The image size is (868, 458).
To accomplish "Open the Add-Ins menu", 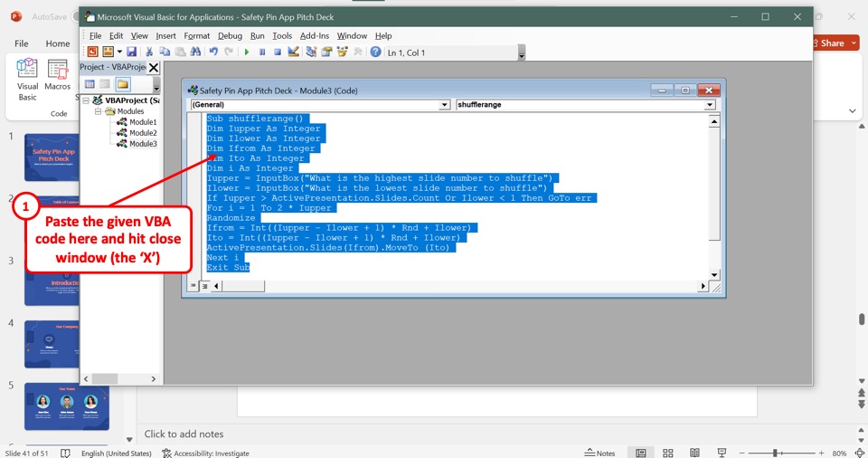I will [x=315, y=35].
